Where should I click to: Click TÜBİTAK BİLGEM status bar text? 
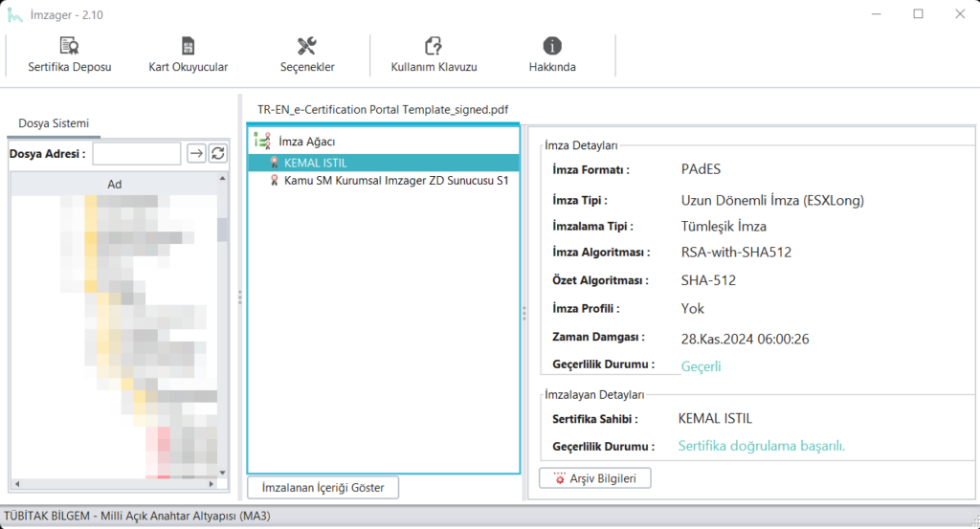point(137,516)
